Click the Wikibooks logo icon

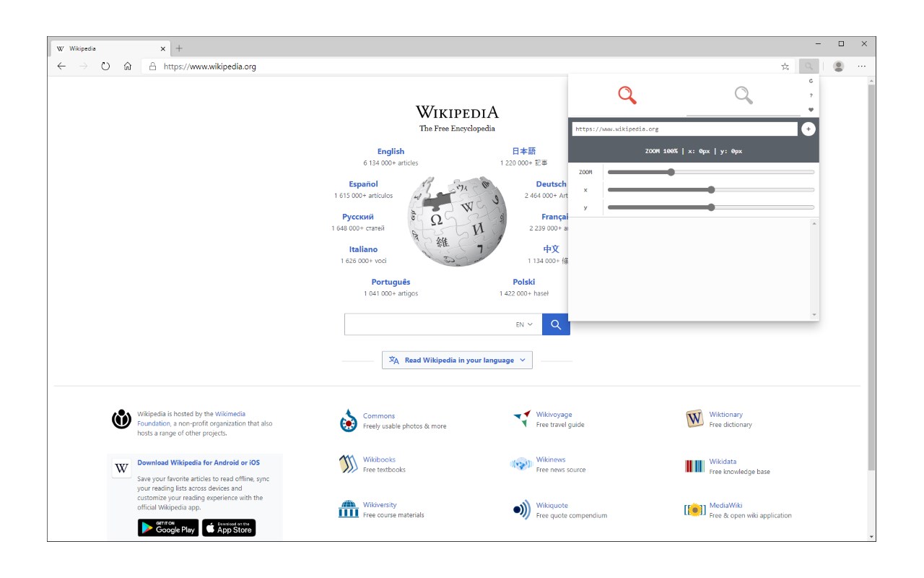click(349, 465)
